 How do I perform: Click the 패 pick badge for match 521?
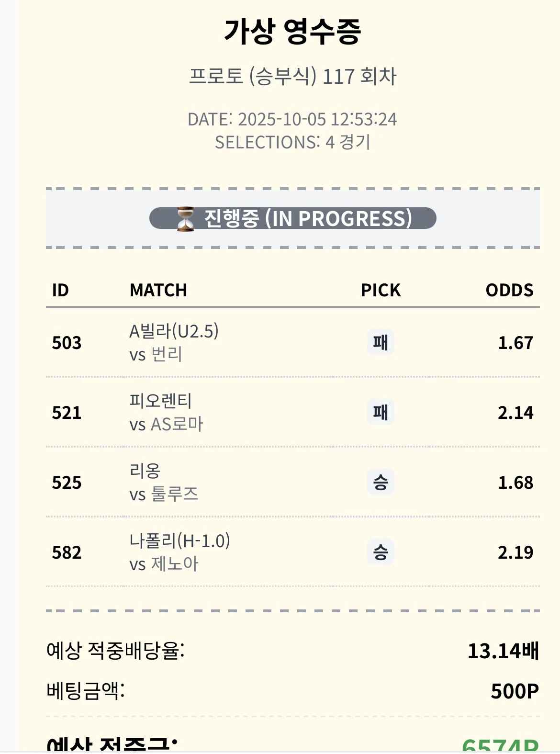pyautogui.click(x=381, y=412)
